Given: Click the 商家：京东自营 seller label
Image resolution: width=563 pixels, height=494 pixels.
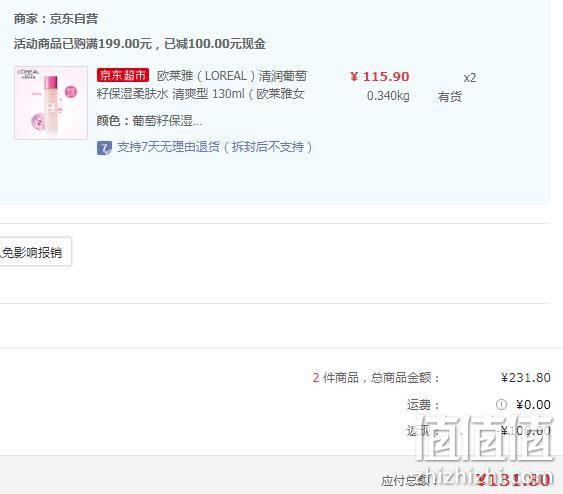Looking at the screenshot, I should (56, 19).
